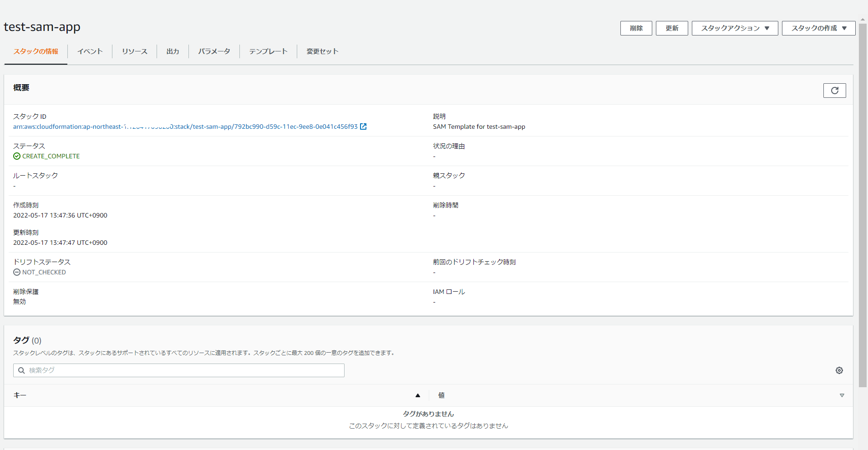Screen dimensions: 868x450
Task: Select the NOT_CHECKED drift status text
Action: (44, 272)
